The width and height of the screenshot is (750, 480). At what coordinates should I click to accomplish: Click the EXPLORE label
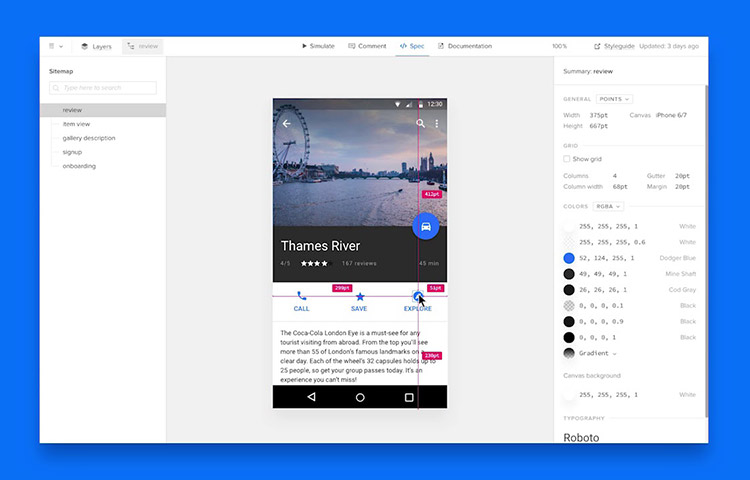tap(418, 309)
